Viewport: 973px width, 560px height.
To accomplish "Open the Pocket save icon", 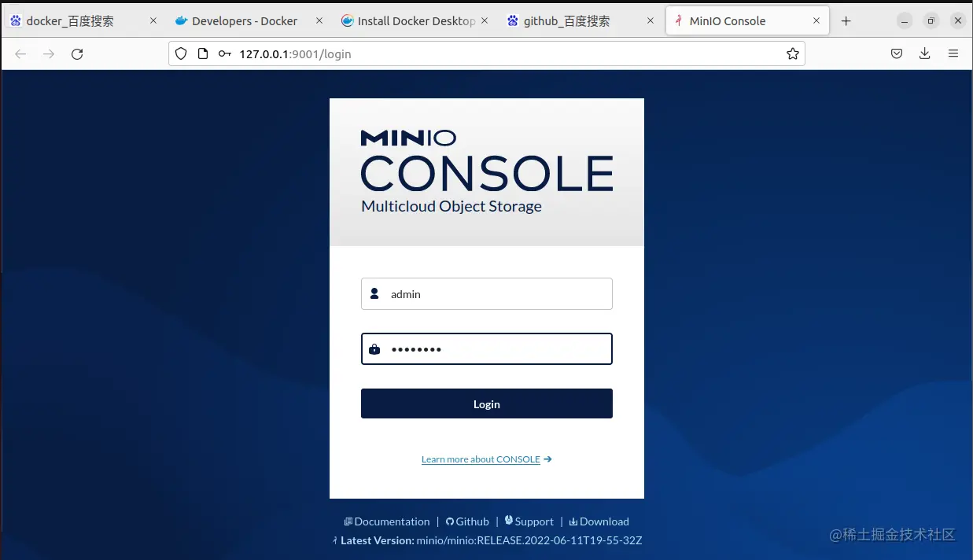I will click(x=897, y=54).
